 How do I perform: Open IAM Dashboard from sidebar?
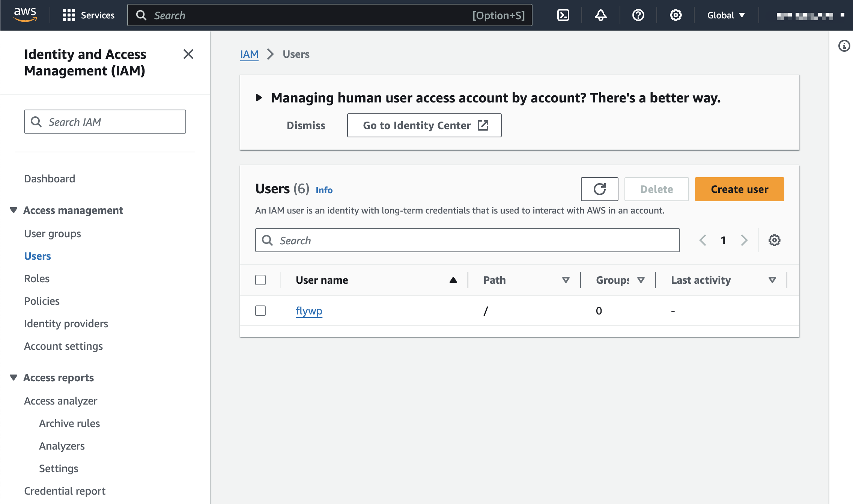click(x=48, y=178)
